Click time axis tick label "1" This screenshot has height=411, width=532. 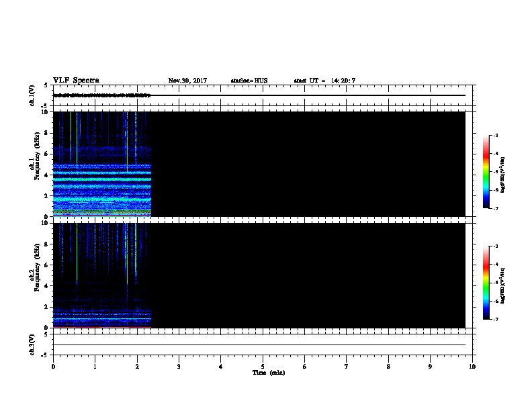[x=95, y=366]
